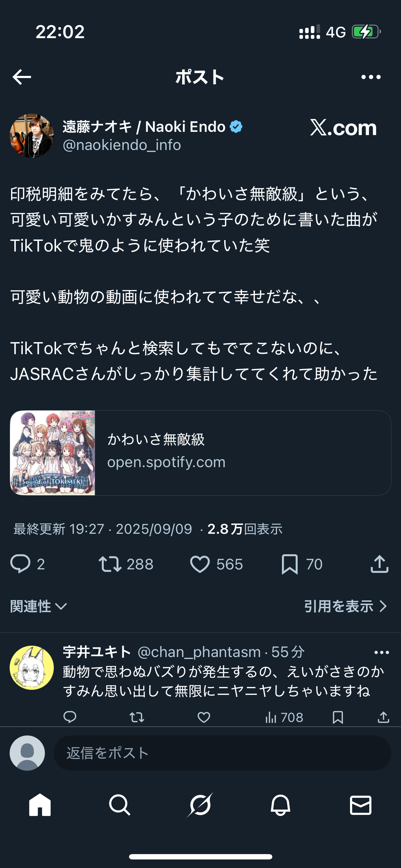Image resolution: width=401 pixels, height=868 pixels.
Task: Open the Grok tab icon
Action: (x=200, y=805)
